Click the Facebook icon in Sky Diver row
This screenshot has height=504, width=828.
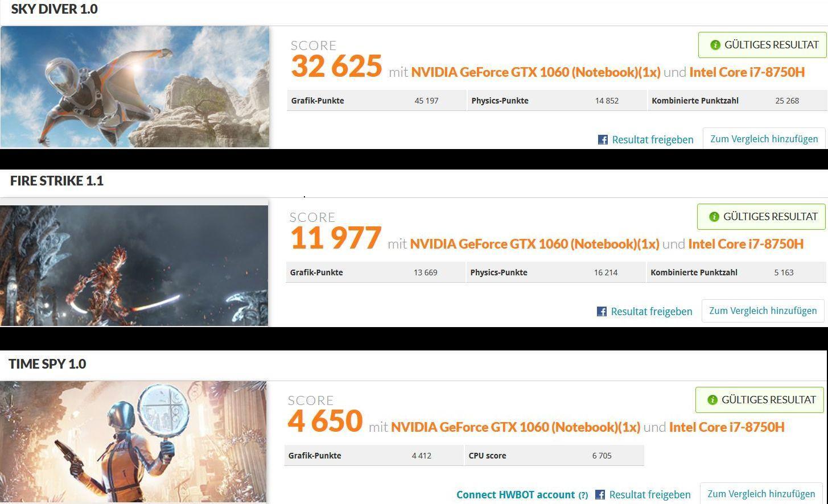tap(603, 139)
